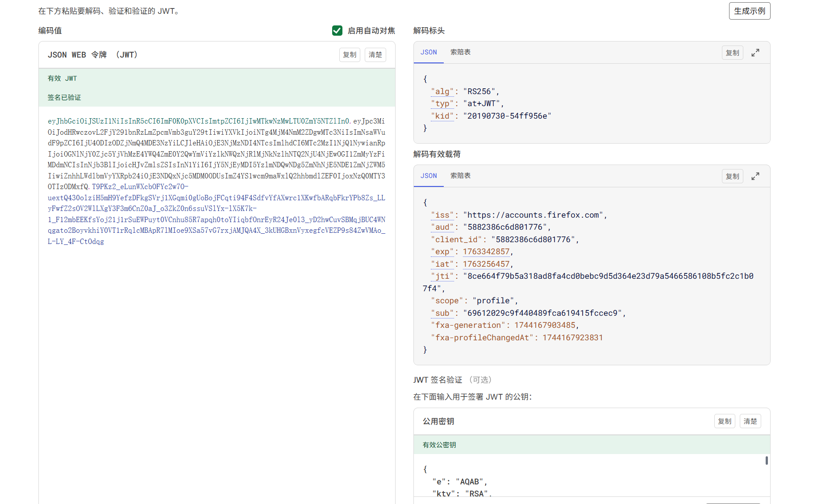Select JSON tab in decoded header
This screenshot has height=504, width=817.
point(429,53)
